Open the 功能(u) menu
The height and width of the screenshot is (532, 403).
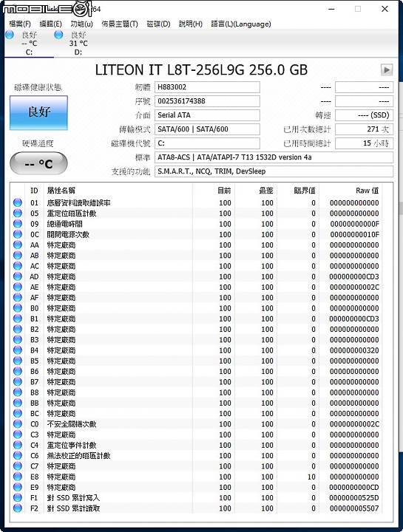[x=81, y=24]
